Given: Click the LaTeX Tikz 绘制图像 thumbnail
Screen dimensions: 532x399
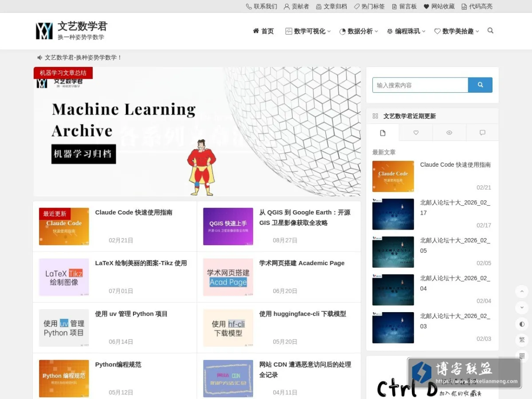Looking at the screenshot, I should (64, 277).
